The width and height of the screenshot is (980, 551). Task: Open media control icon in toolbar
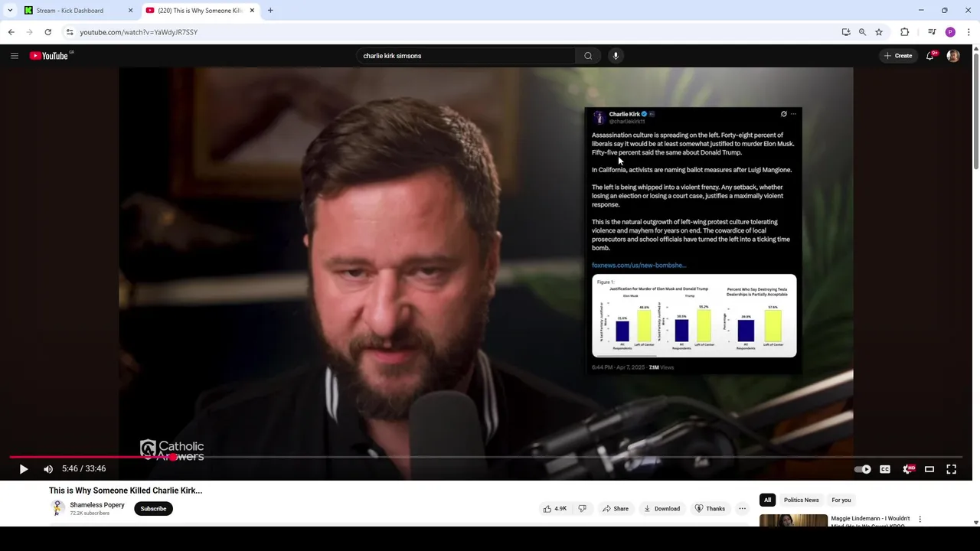[932, 32]
